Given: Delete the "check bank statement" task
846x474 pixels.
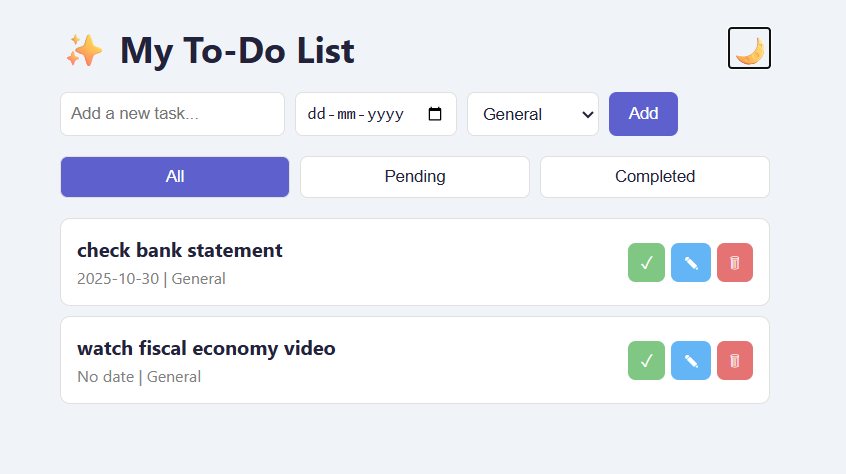Looking at the screenshot, I should tap(735, 263).
